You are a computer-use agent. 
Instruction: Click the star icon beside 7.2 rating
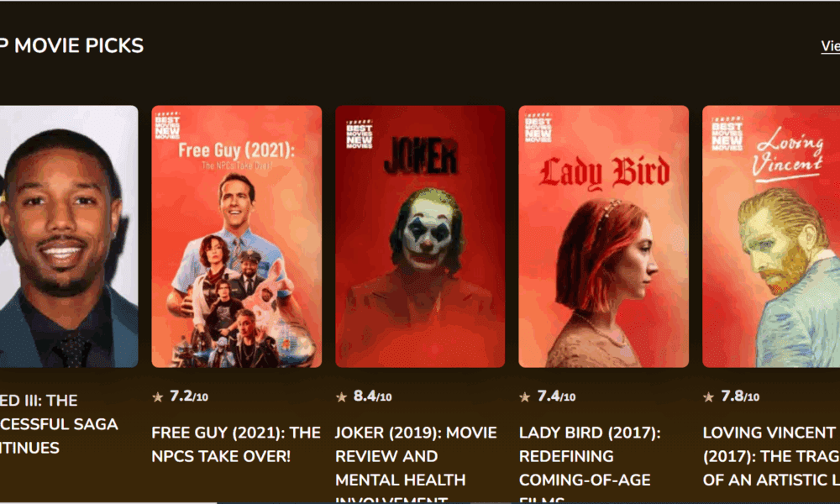click(x=158, y=397)
